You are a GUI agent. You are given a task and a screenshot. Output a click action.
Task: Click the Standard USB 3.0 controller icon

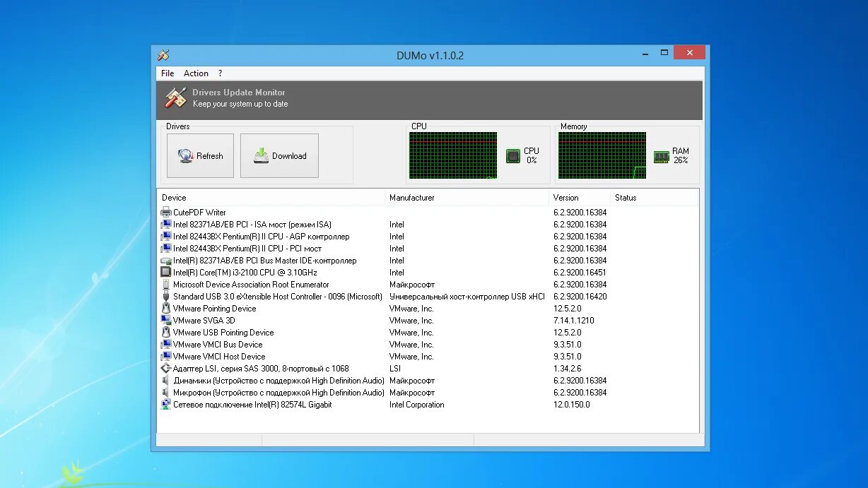pyautogui.click(x=166, y=297)
